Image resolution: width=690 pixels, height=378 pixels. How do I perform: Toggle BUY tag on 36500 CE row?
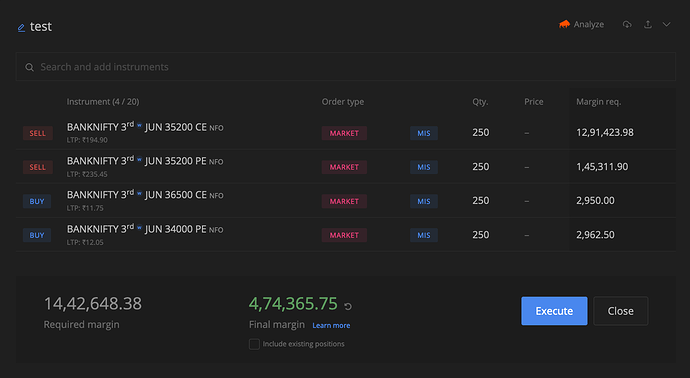coord(37,201)
